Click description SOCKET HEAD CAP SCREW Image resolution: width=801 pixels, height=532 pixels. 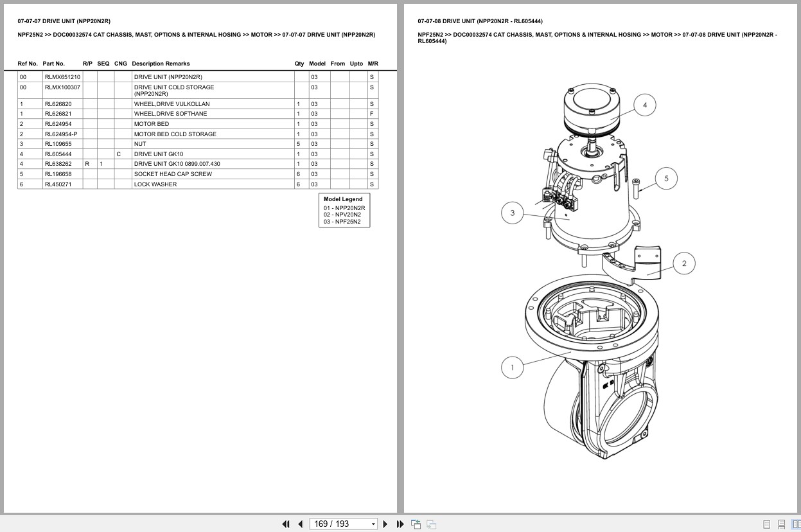173,174
